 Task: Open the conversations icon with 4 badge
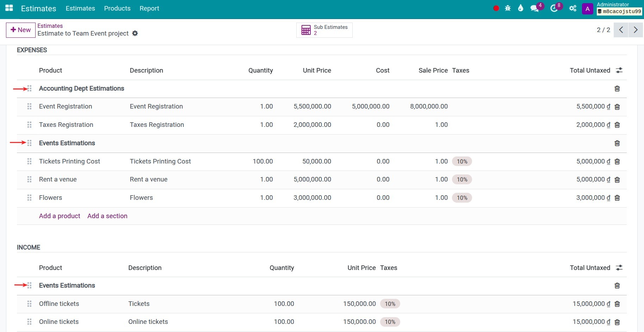pos(535,8)
